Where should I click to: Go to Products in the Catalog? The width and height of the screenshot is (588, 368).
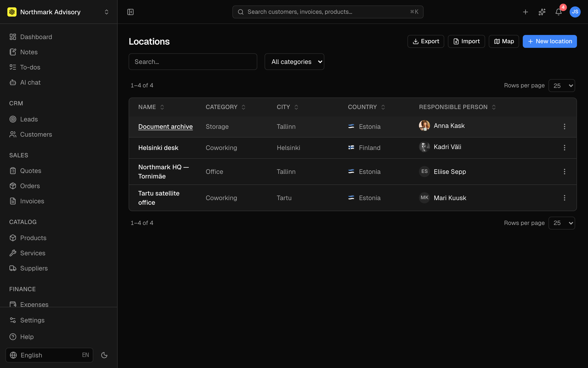point(59,238)
